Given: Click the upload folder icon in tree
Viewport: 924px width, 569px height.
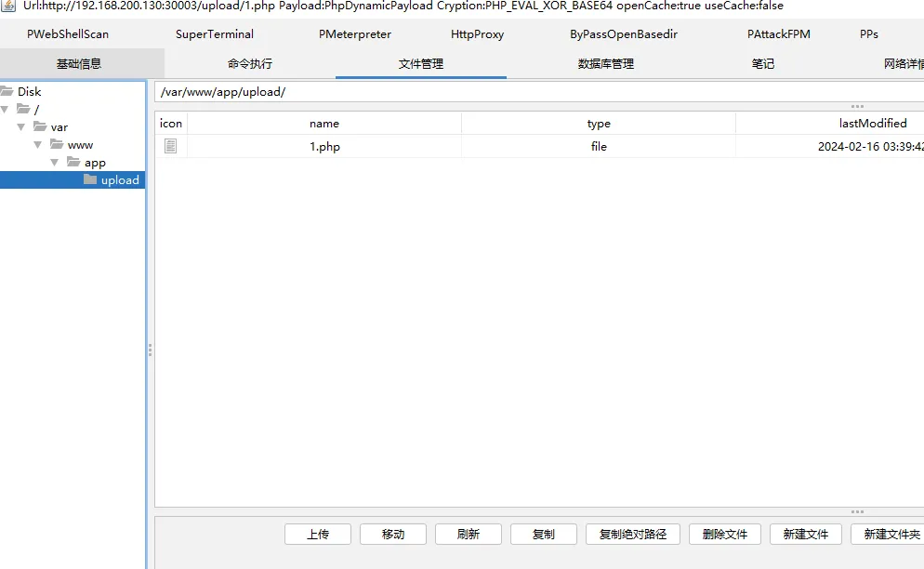Looking at the screenshot, I should (x=90, y=179).
